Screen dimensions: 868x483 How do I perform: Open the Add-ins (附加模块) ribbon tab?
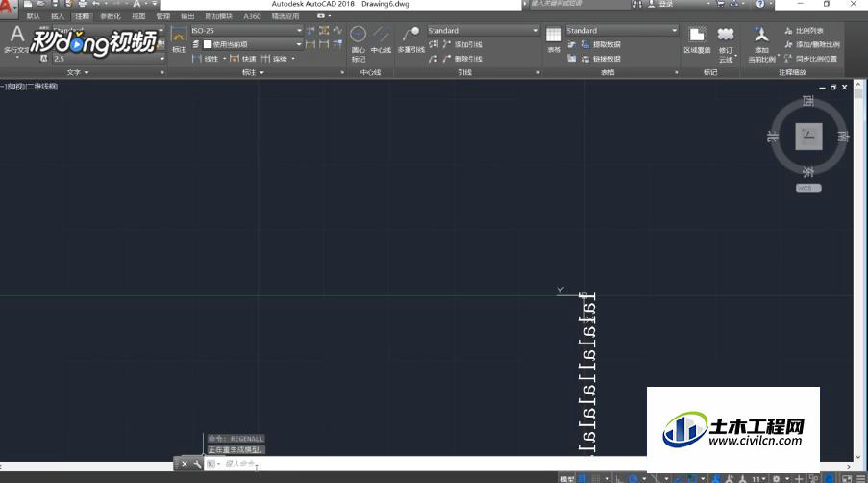[218, 16]
